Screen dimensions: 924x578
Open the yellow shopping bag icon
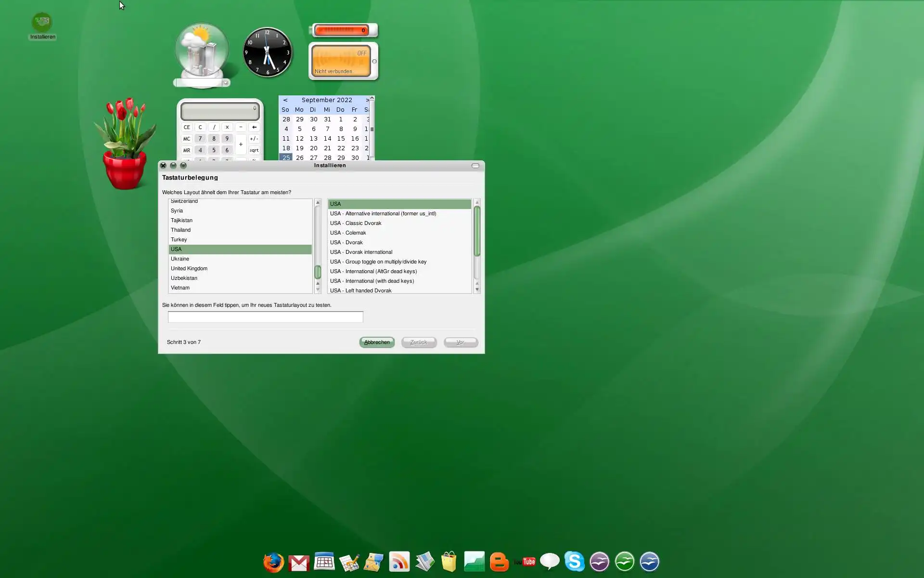pyautogui.click(x=449, y=562)
